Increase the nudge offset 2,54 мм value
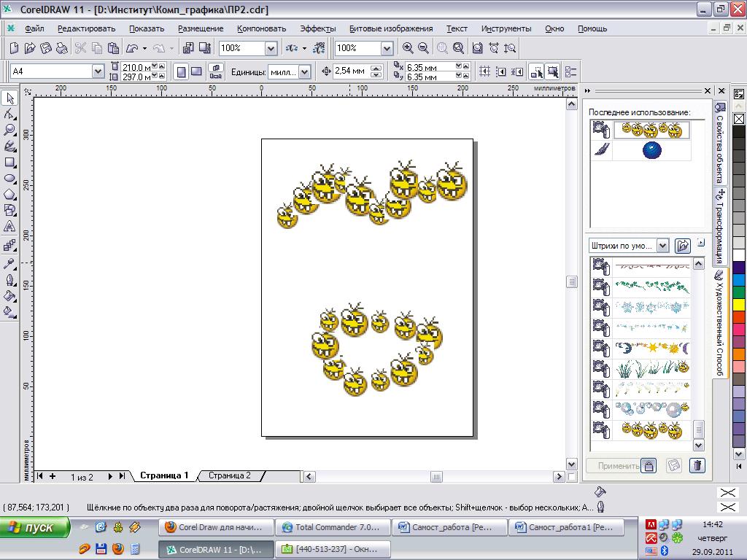 [x=376, y=69]
